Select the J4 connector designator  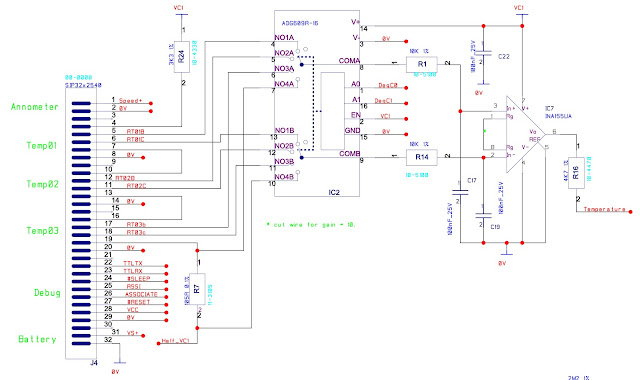[x=94, y=362]
